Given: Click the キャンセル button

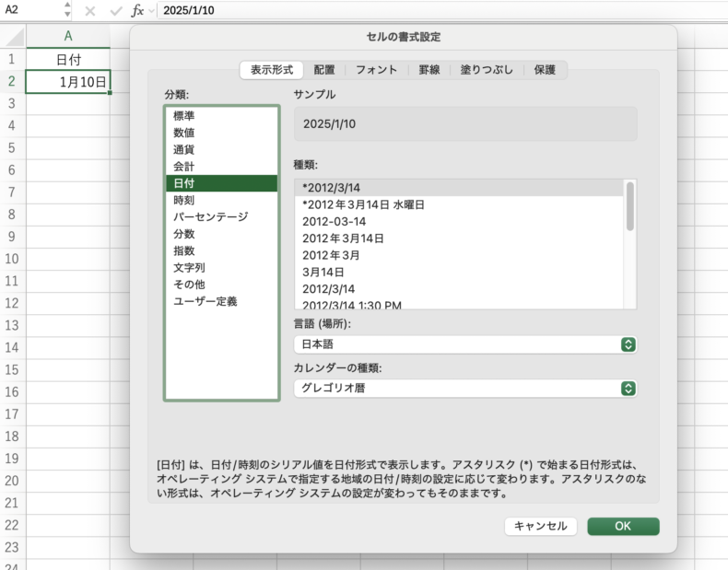Looking at the screenshot, I should pos(541,526).
